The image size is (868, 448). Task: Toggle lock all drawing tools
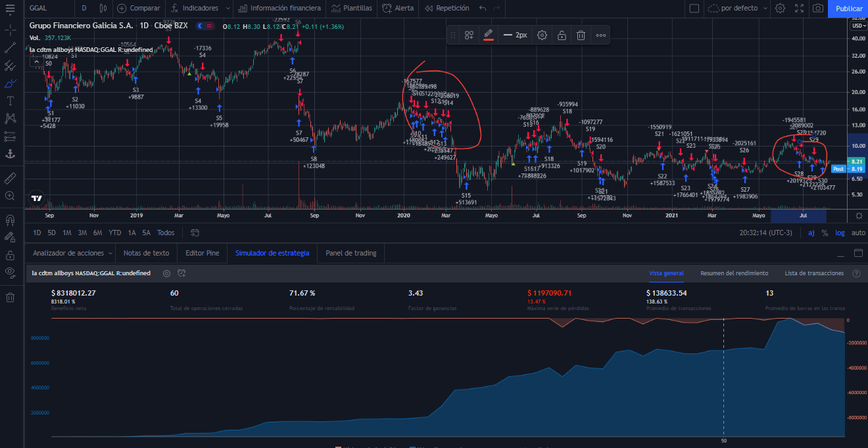click(11, 255)
